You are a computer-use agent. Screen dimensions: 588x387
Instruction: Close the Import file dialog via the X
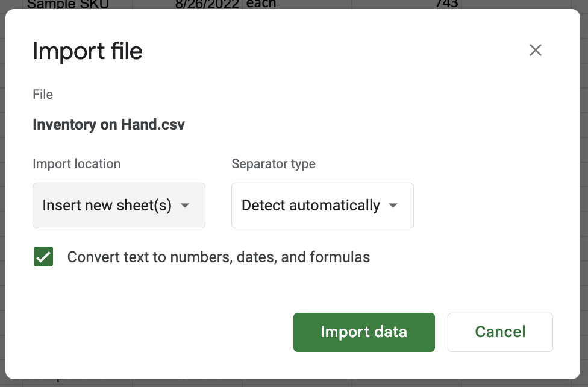point(536,51)
